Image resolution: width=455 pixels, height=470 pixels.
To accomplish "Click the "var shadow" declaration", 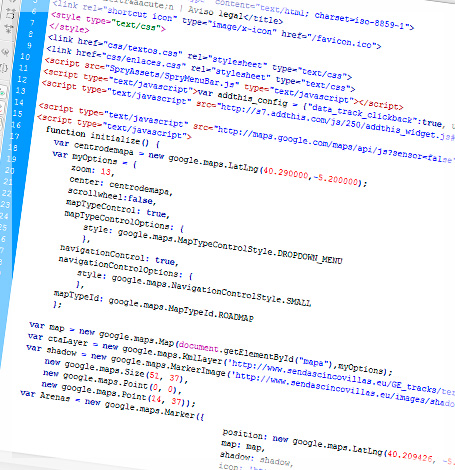I will click(51, 350).
